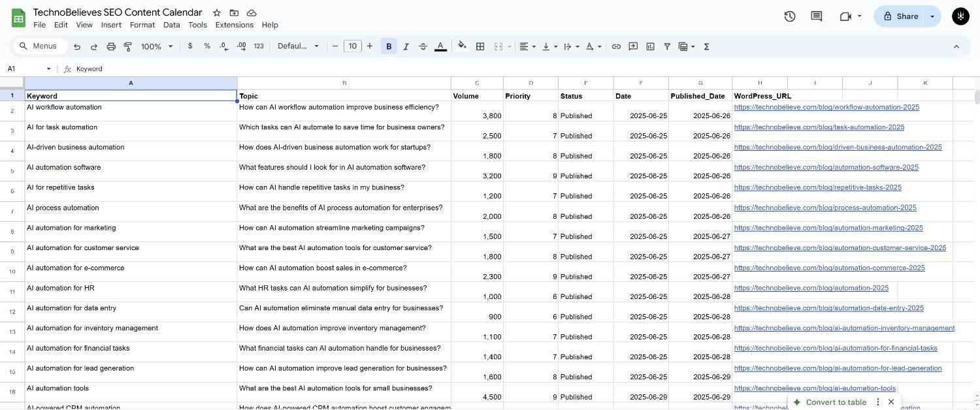Decrease decimal places icon
The image size is (980, 410).
point(224,46)
